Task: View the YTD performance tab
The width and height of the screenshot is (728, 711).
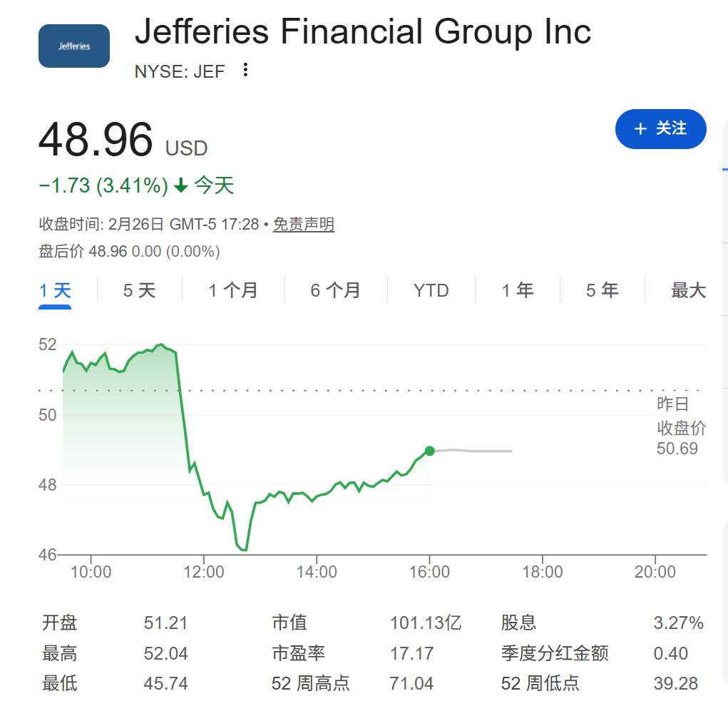Action: coord(431,290)
